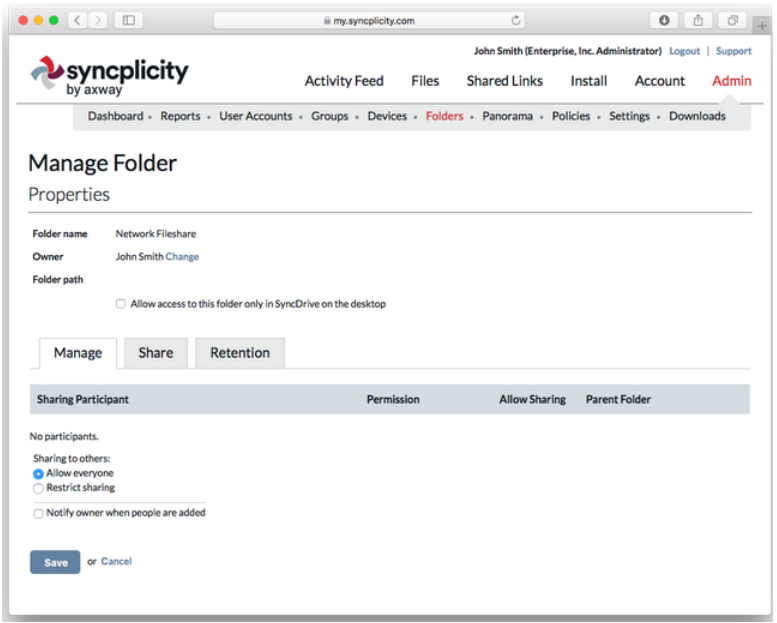Click the Safari forward arrow button
The width and height of the screenshot is (777, 623).
(98, 20)
